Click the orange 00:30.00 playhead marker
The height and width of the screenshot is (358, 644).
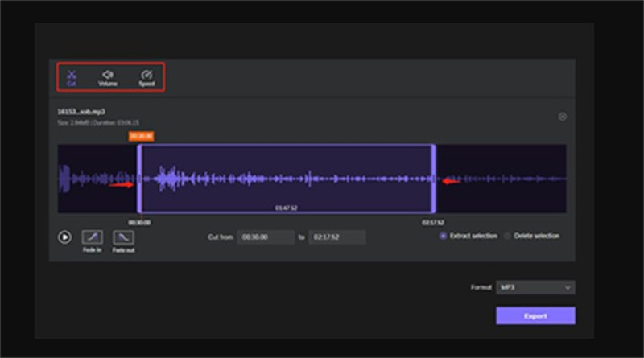(x=141, y=136)
